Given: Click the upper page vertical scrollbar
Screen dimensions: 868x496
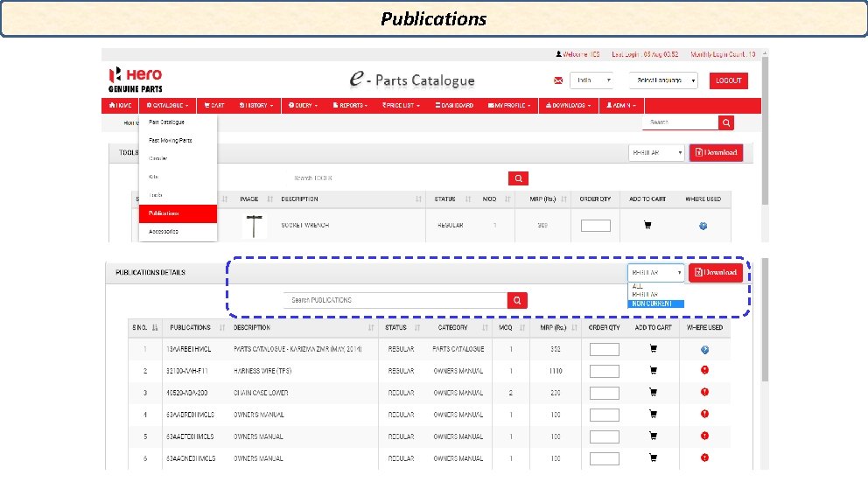Looking at the screenshot, I should tap(765, 130).
